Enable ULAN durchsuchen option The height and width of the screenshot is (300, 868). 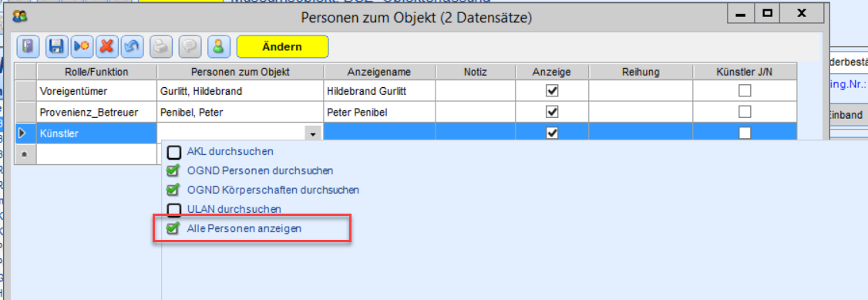[x=174, y=209]
